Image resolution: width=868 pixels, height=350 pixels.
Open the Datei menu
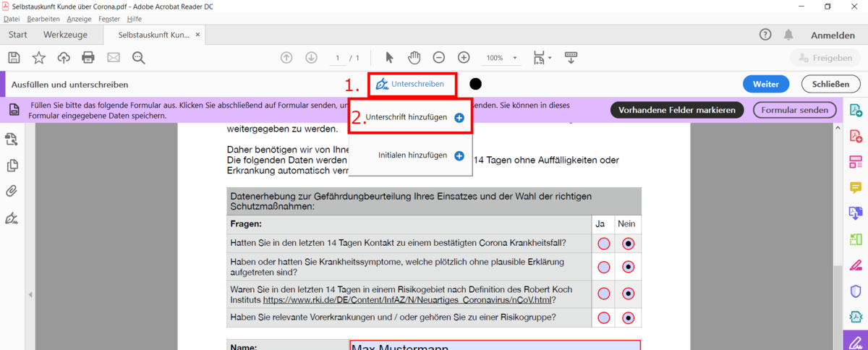pos(12,19)
